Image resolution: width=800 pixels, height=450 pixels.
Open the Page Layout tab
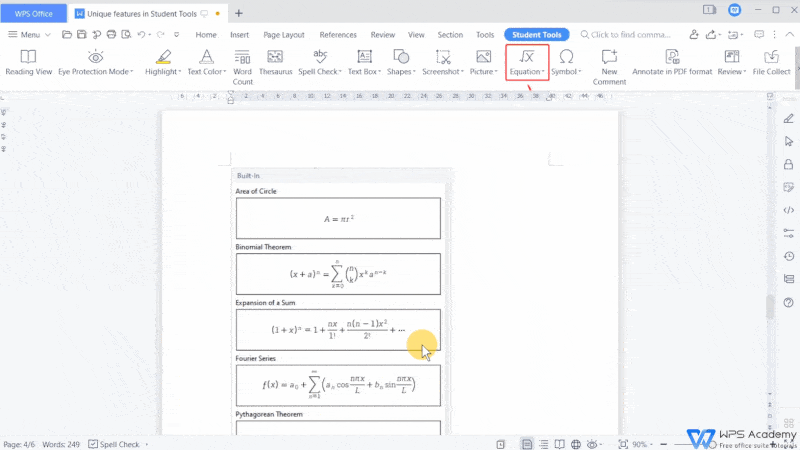[x=284, y=35]
